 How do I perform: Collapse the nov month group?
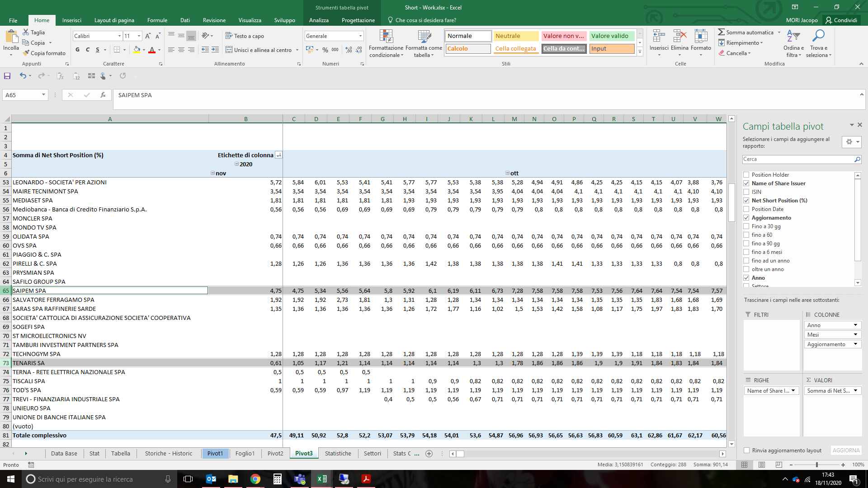[x=212, y=173]
